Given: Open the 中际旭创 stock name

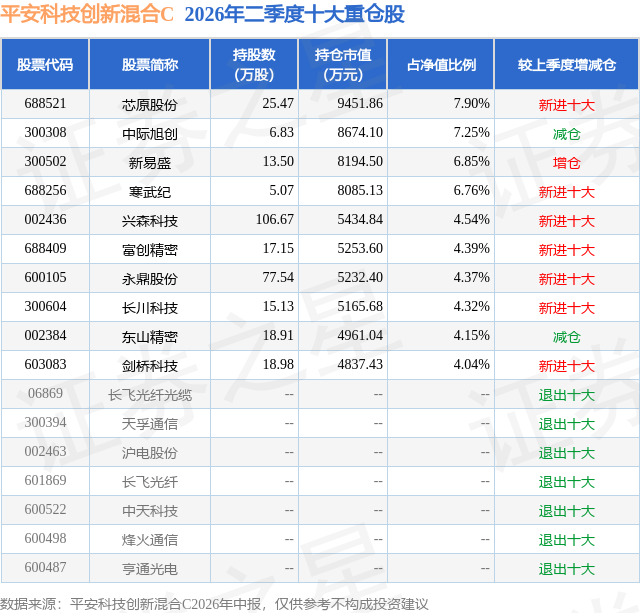Looking at the screenshot, I should 150,133.
